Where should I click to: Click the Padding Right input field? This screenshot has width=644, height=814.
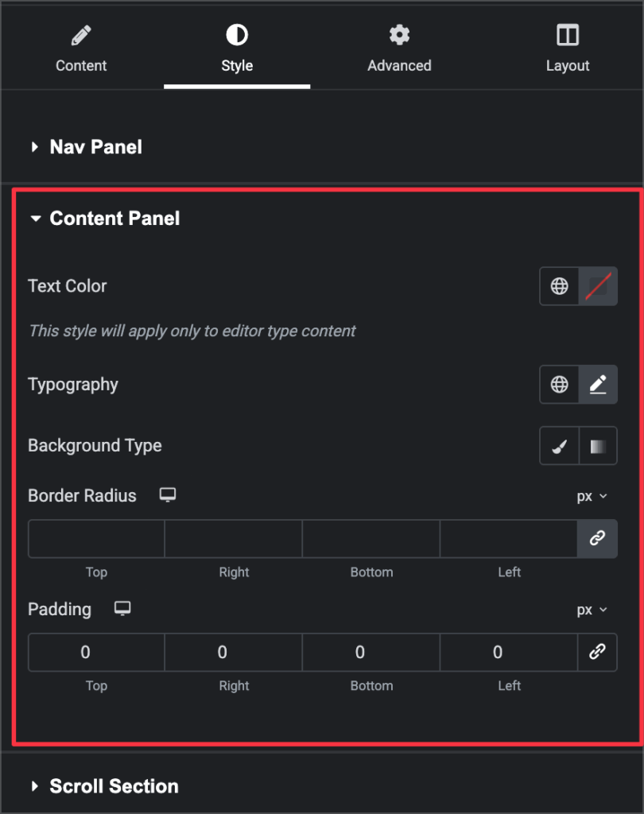(x=234, y=653)
